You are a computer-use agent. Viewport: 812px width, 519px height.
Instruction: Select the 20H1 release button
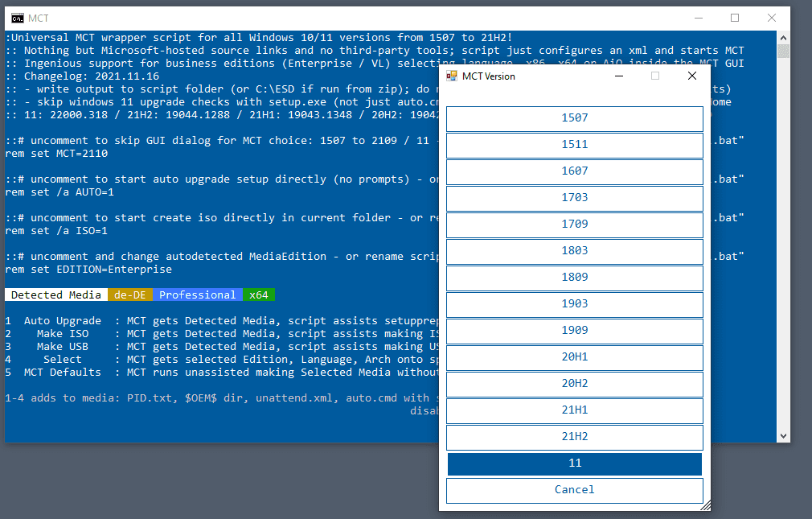pyautogui.click(x=574, y=357)
